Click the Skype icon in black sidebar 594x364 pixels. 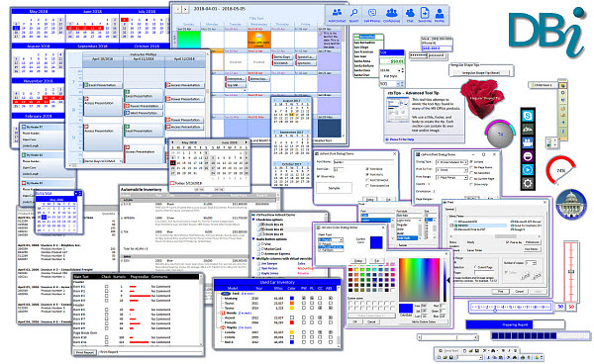[528, 116]
